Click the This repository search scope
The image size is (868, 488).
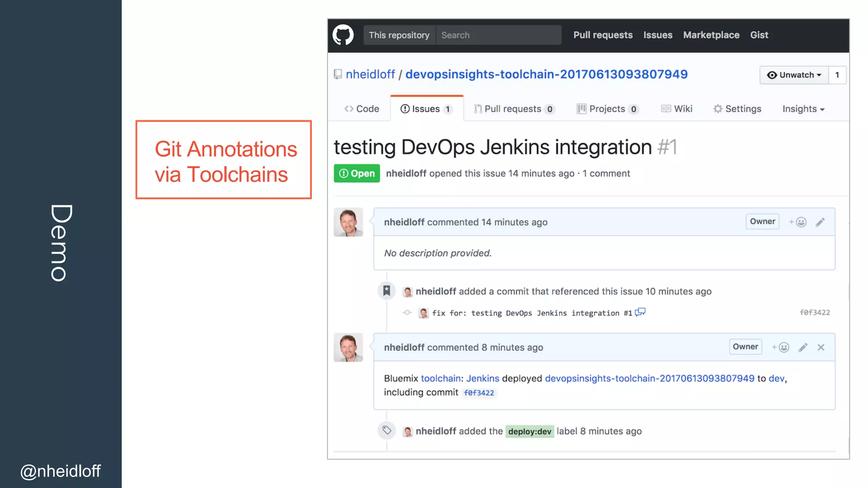point(399,35)
